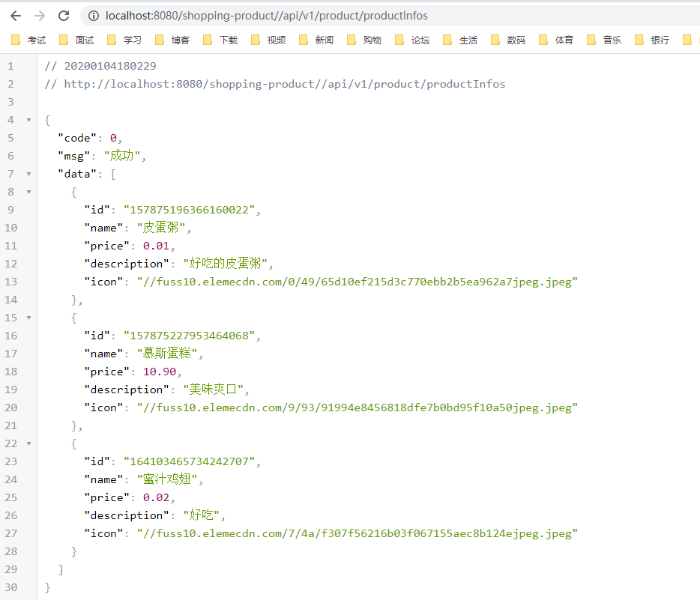This screenshot has width=700, height=600.
Task: Click the msg value "成功"
Action: 122,156
